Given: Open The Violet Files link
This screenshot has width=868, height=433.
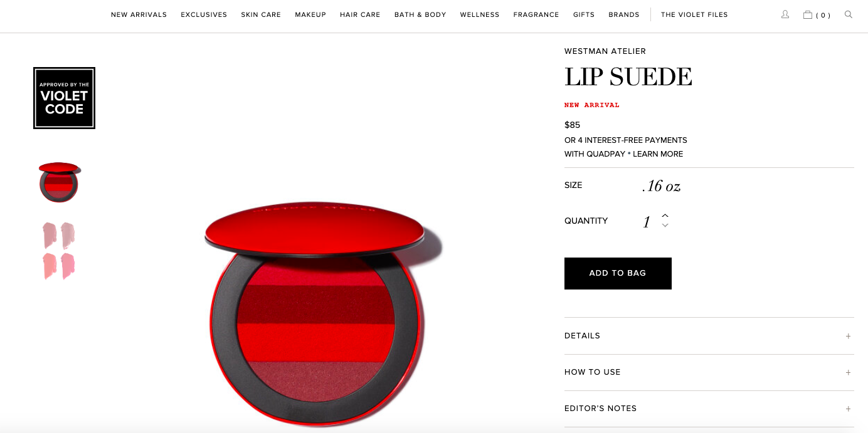Looking at the screenshot, I should pos(694,14).
